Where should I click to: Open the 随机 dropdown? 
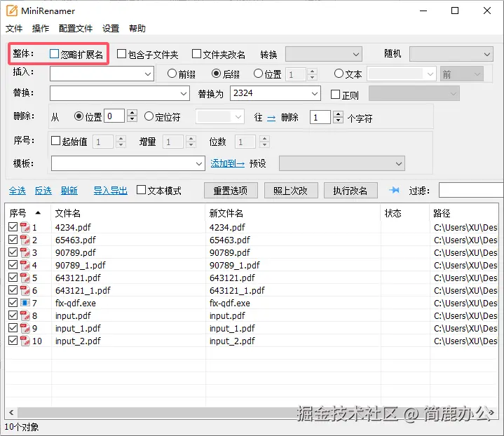click(451, 54)
